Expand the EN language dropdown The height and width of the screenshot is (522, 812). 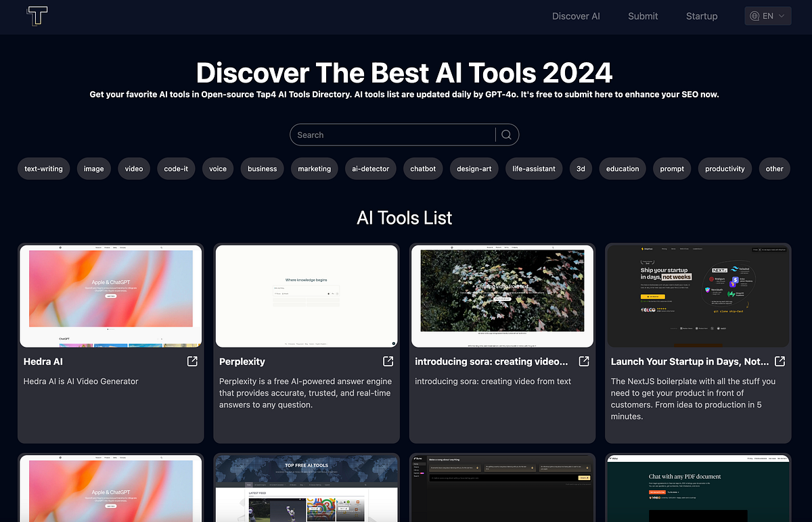click(x=767, y=16)
